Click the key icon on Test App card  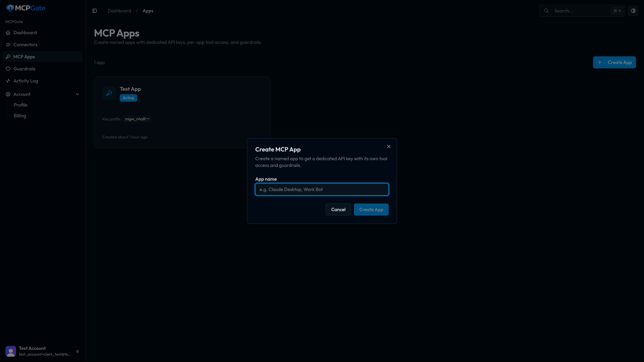click(109, 93)
